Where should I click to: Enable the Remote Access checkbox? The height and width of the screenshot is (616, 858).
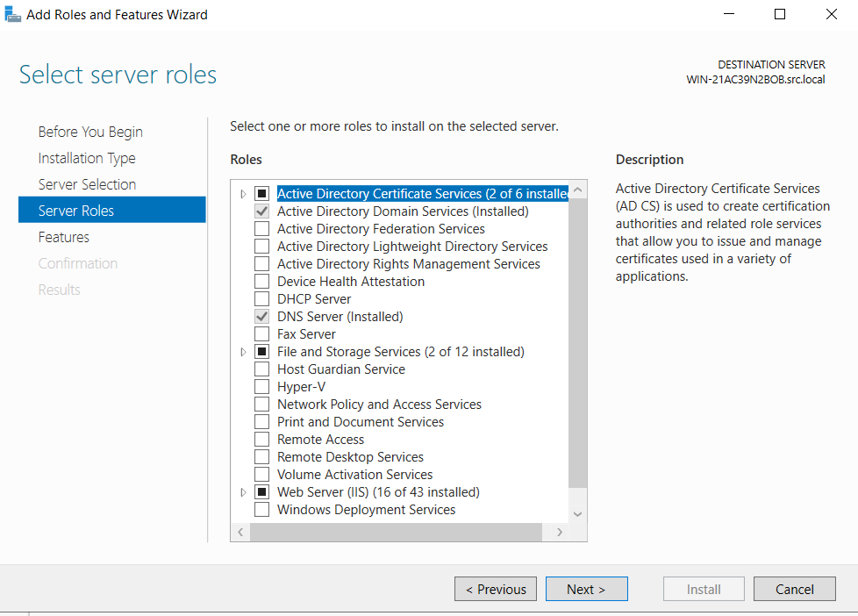pyautogui.click(x=262, y=439)
